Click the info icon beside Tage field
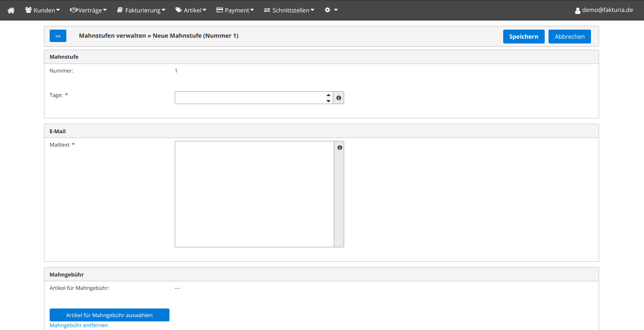The height and width of the screenshot is (330, 644). point(338,98)
